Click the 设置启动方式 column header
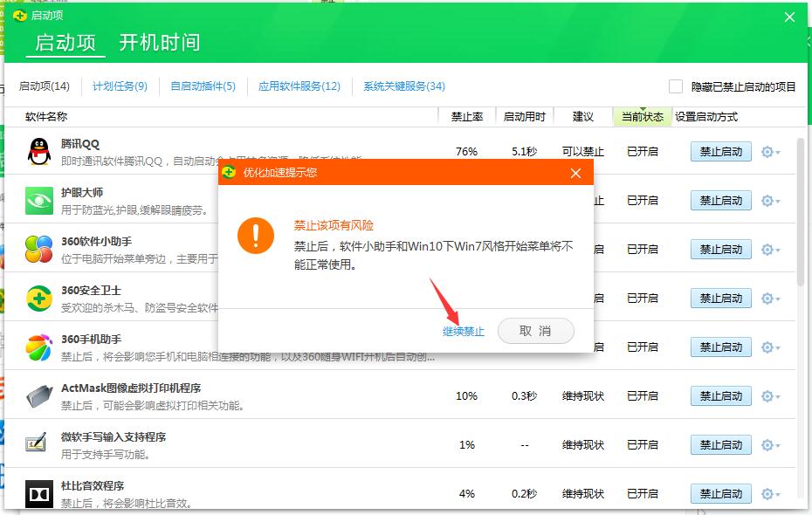This screenshot has width=812, height=515. pyautogui.click(x=706, y=117)
